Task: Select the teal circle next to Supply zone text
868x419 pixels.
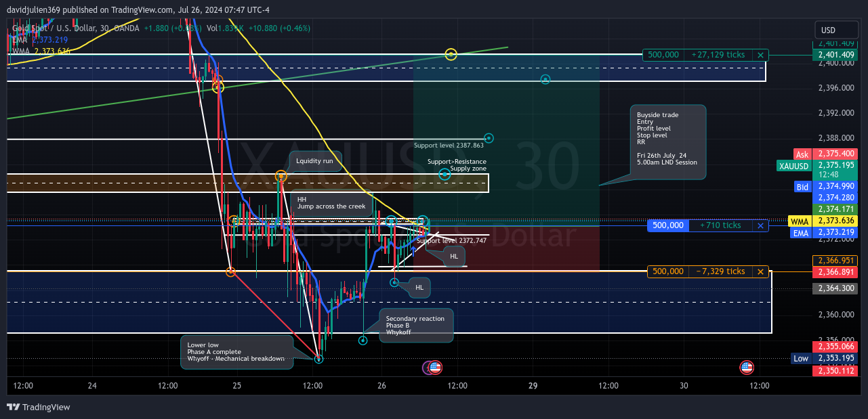Action: pos(445,174)
